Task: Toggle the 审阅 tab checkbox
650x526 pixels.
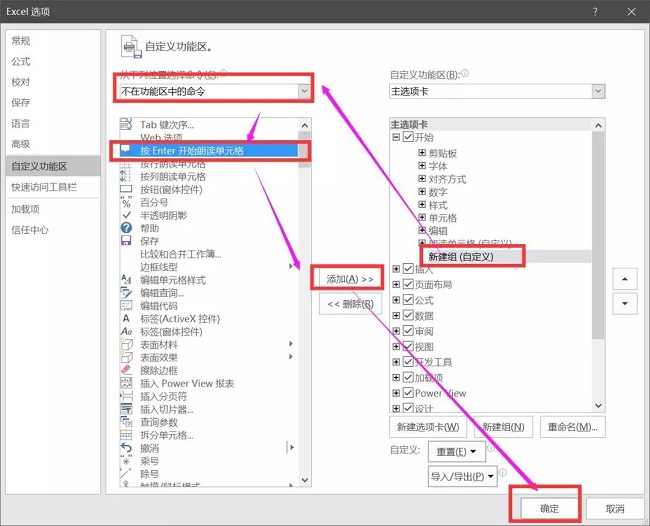Action: pos(408,331)
